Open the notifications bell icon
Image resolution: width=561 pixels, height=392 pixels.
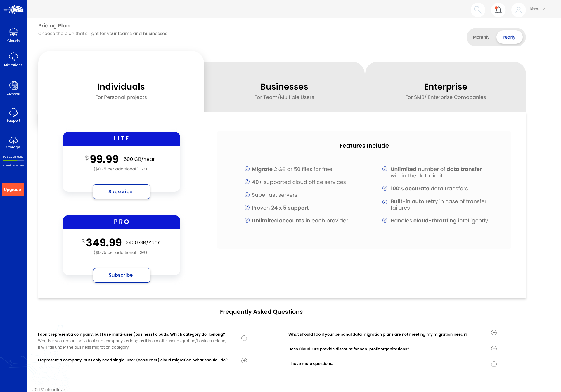[x=498, y=10]
